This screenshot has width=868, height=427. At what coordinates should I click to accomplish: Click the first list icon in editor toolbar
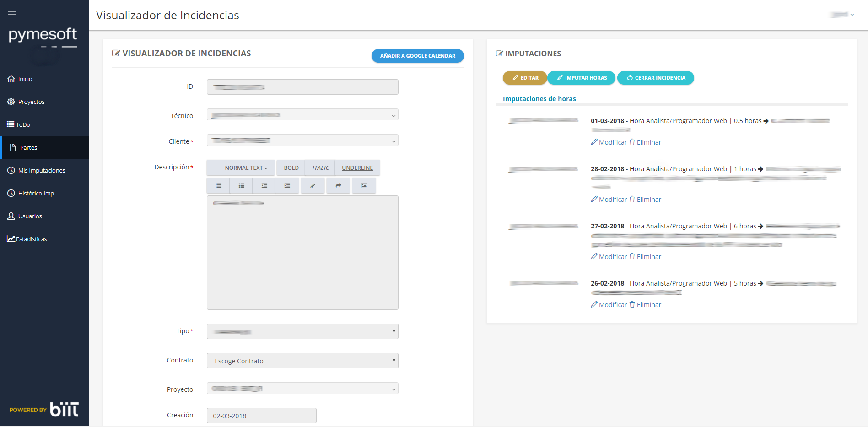219,186
